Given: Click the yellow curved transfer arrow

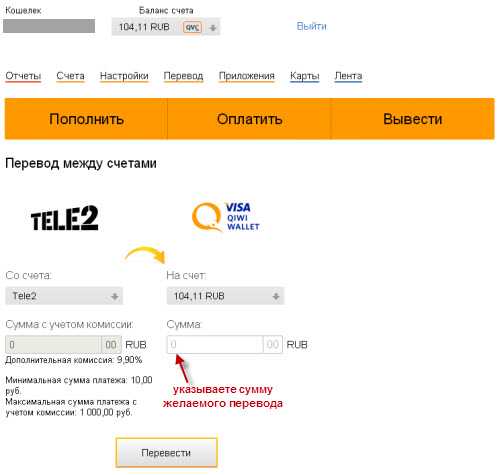Looking at the screenshot, I should click(x=146, y=254).
